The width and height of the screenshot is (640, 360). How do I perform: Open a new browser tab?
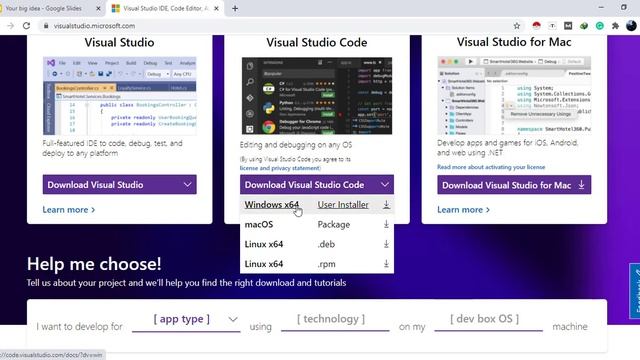point(235,8)
